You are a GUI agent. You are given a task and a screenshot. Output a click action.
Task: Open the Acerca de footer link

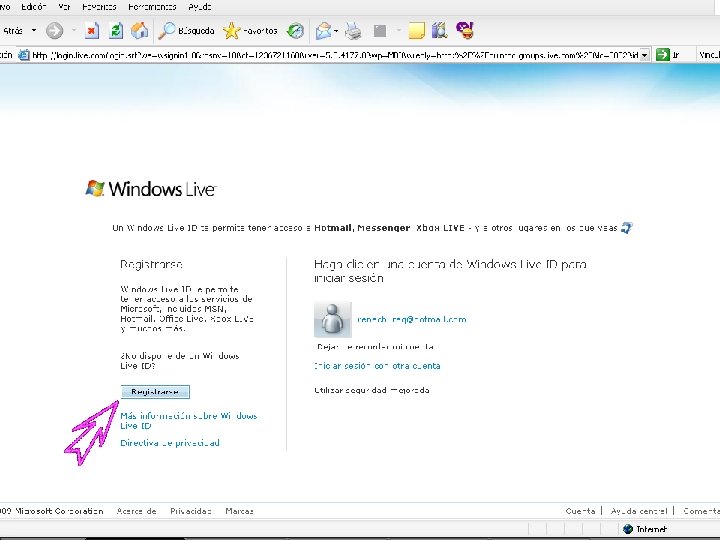(x=137, y=511)
